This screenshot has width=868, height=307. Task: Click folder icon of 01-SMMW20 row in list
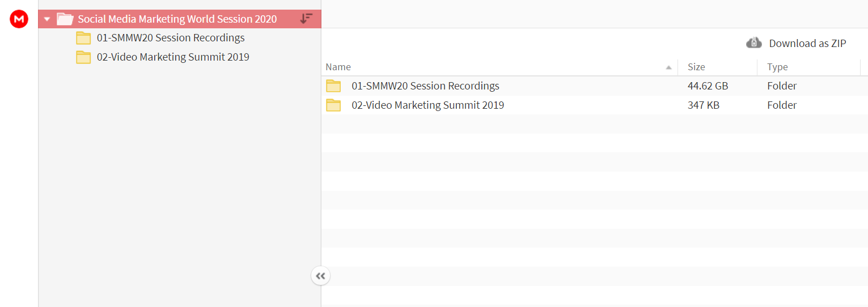333,86
